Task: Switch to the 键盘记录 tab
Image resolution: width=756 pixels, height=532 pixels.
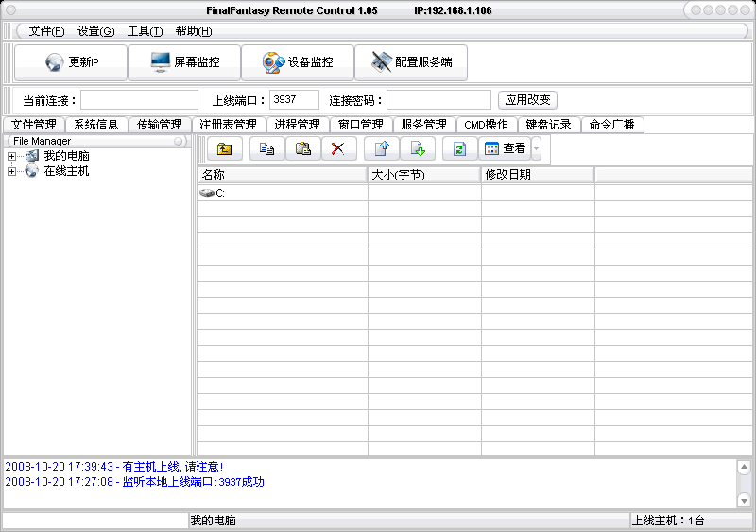Action: coord(548,125)
